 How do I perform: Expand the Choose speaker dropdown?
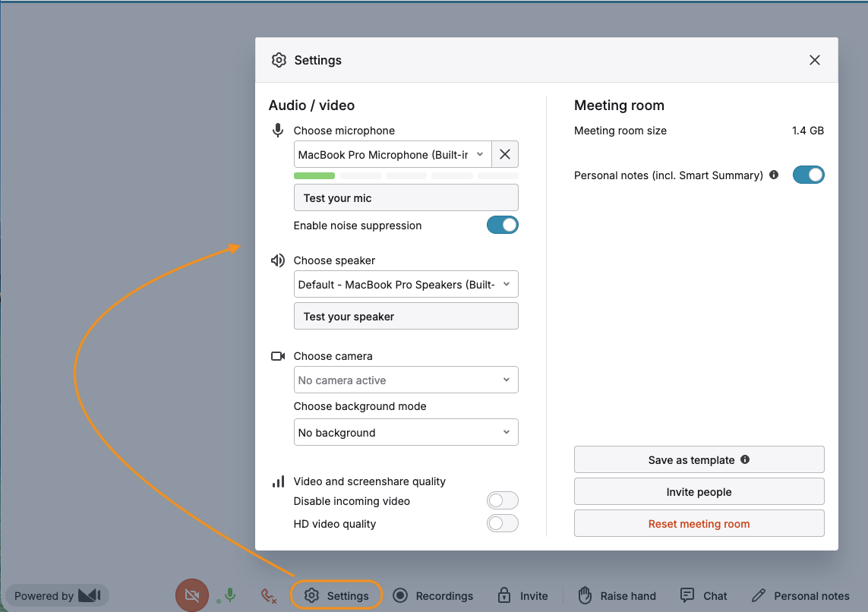406,285
